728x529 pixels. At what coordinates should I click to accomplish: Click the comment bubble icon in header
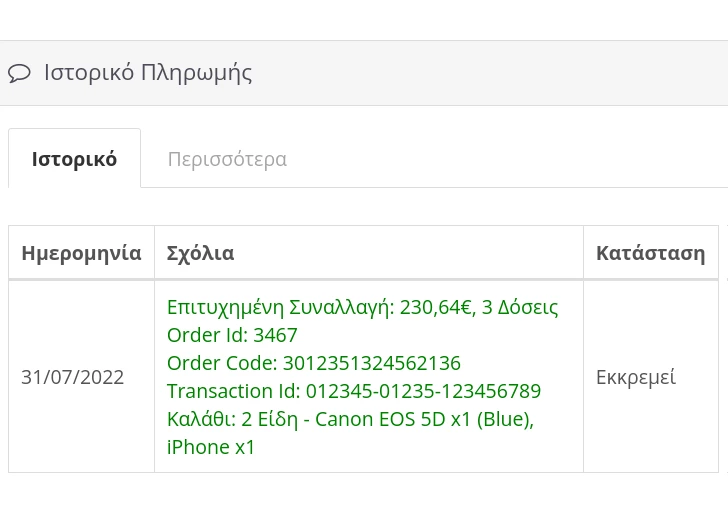point(19,73)
